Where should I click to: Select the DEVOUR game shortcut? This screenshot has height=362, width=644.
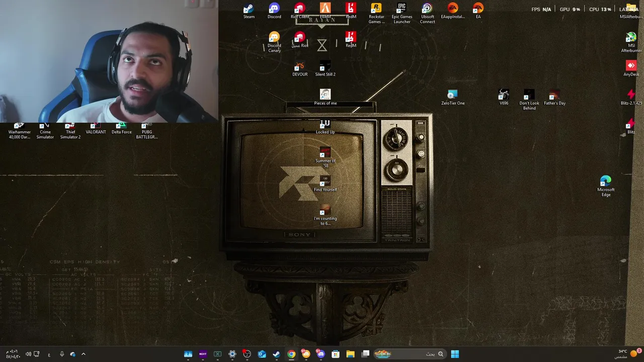point(300,69)
